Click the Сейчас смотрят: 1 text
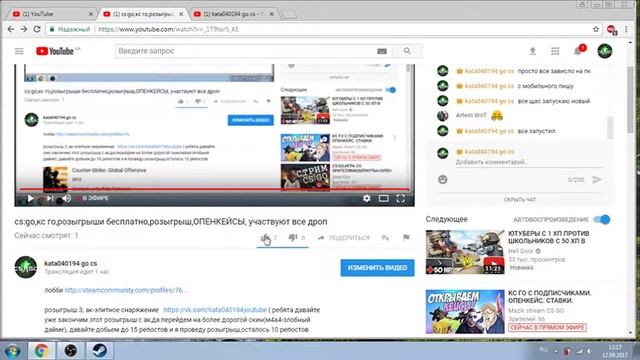 tap(46, 236)
